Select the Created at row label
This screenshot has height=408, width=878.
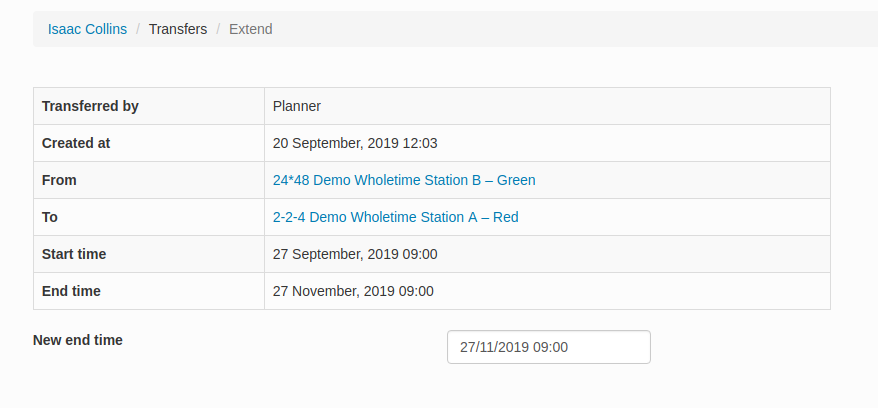pyautogui.click(x=76, y=143)
